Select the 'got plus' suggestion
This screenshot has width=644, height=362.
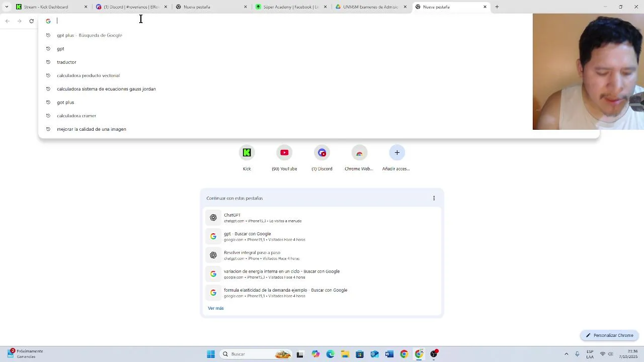(x=318, y=102)
